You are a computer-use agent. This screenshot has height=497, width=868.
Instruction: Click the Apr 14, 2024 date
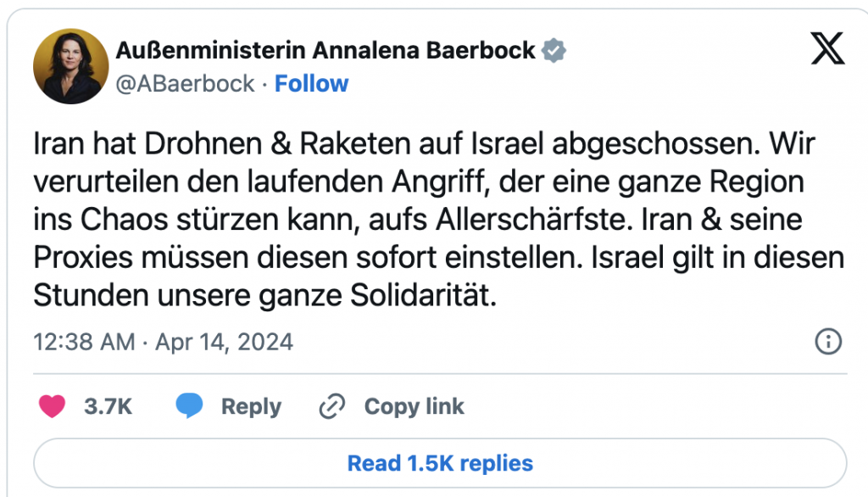point(224,342)
